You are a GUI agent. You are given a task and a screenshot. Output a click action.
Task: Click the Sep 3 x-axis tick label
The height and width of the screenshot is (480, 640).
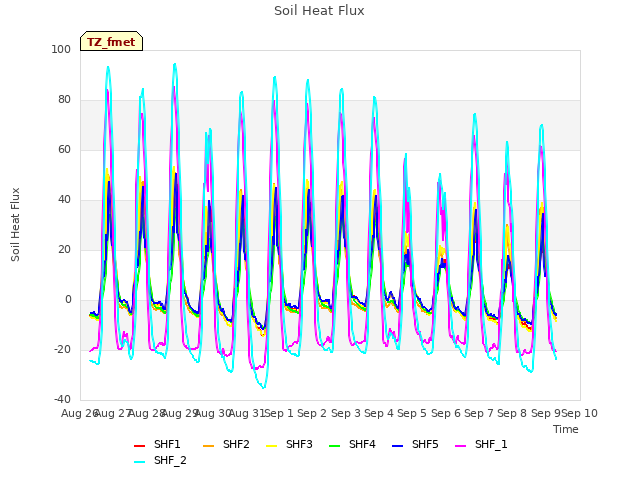pos(345,413)
